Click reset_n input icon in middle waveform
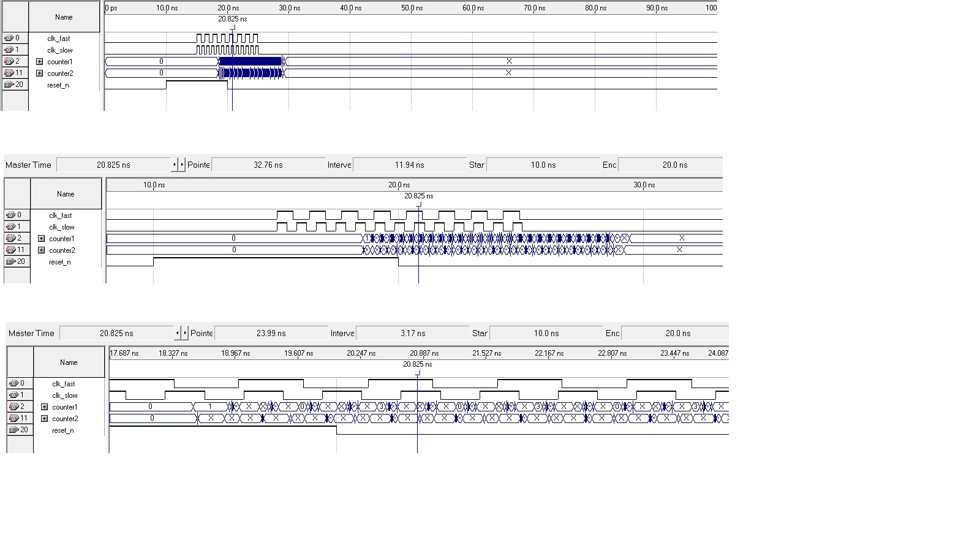Screen dimensions: 980x551 10,261
